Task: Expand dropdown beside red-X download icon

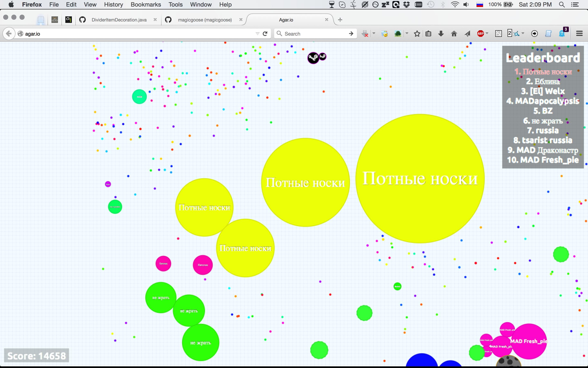Action: coord(374,33)
